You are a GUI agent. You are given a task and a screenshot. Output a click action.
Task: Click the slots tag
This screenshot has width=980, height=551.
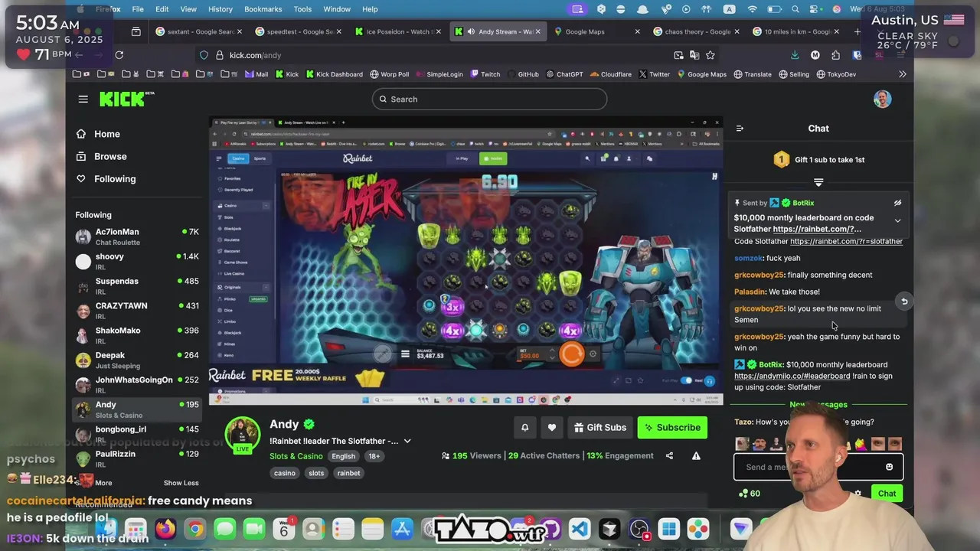(316, 473)
